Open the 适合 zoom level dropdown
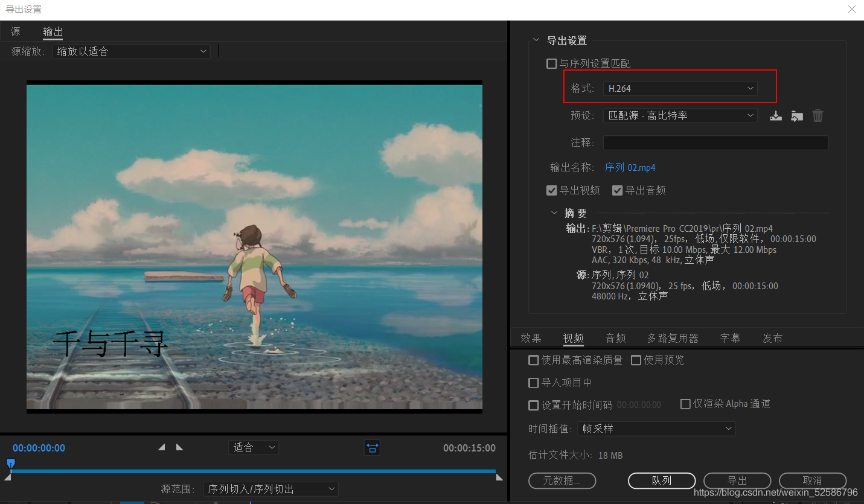 click(x=254, y=447)
